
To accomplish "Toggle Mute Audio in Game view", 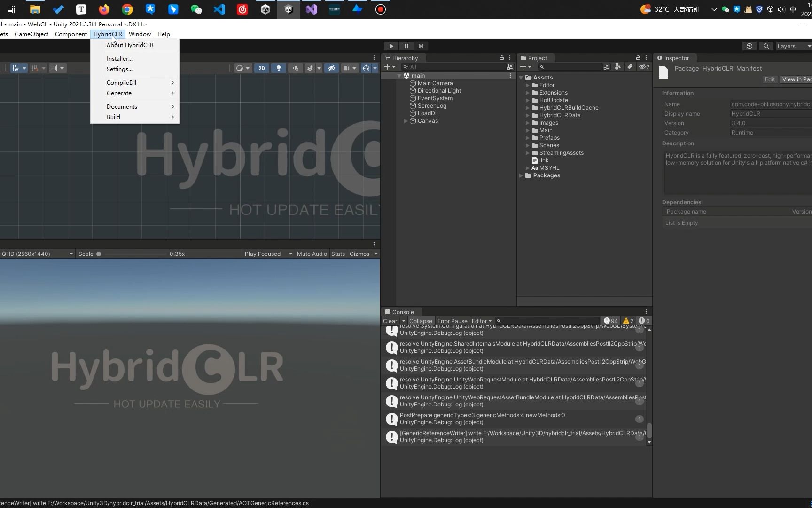I will coord(312,254).
